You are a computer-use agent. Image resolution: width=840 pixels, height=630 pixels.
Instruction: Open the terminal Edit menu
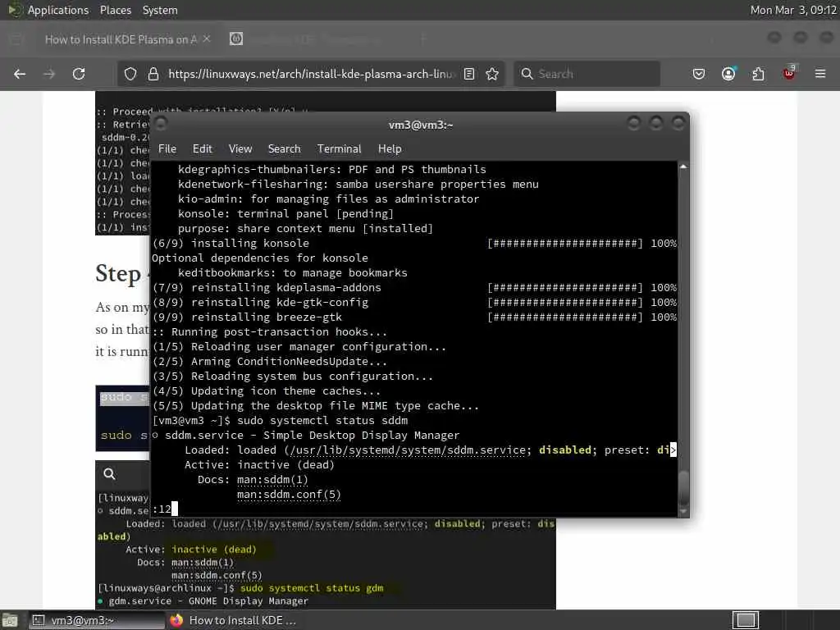tap(203, 149)
